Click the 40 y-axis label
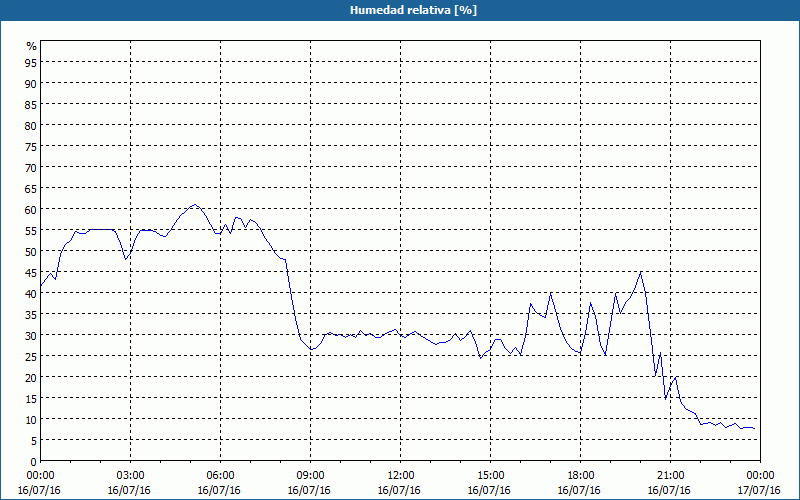Screen dimensions: 800x500 point(31,293)
